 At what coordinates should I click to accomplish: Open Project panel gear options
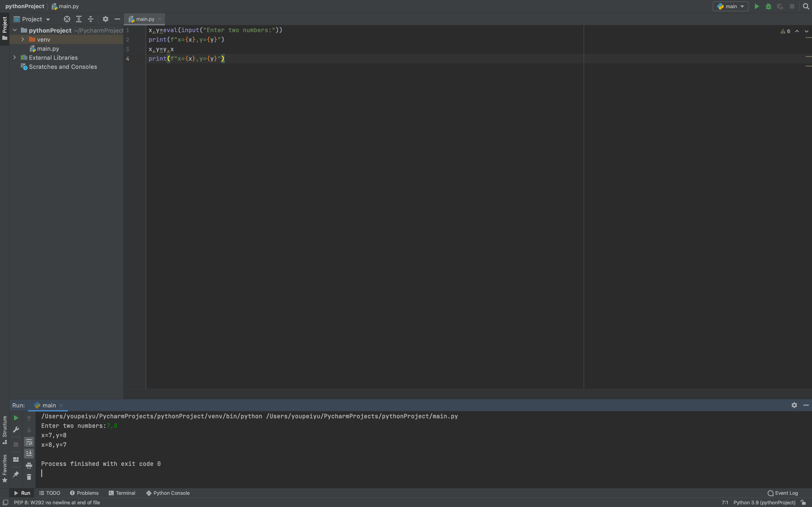tap(105, 19)
